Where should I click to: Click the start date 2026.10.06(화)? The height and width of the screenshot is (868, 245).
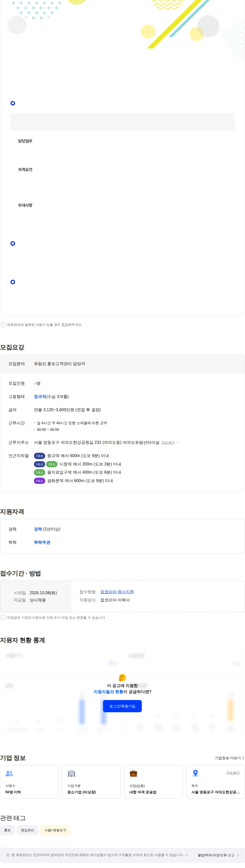tap(43, 593)
